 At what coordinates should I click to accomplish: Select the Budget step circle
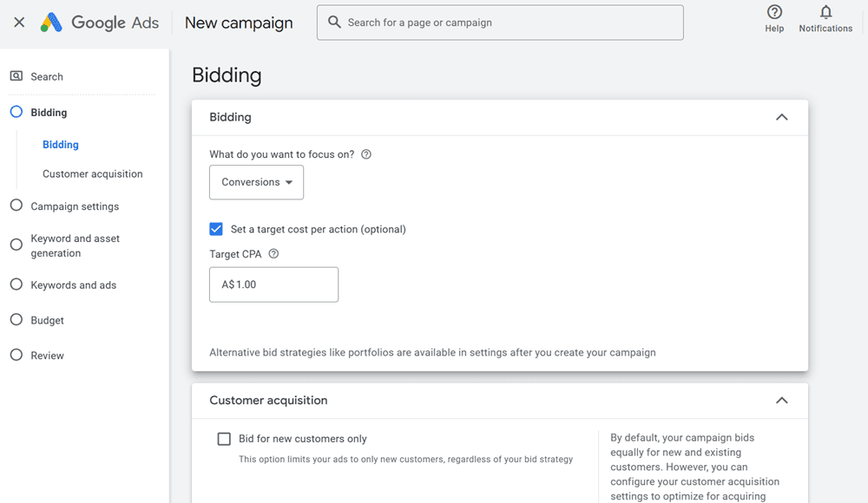(x=16, y=320)
